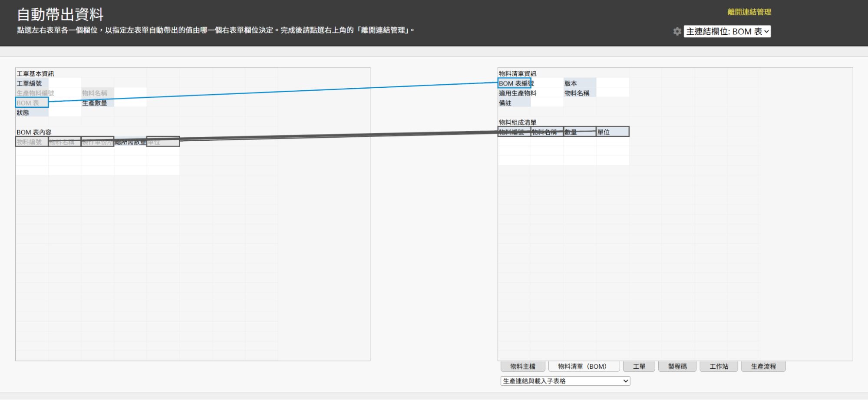Open the 生產流程 tab

pyautogui.click(x=763, y=367)
